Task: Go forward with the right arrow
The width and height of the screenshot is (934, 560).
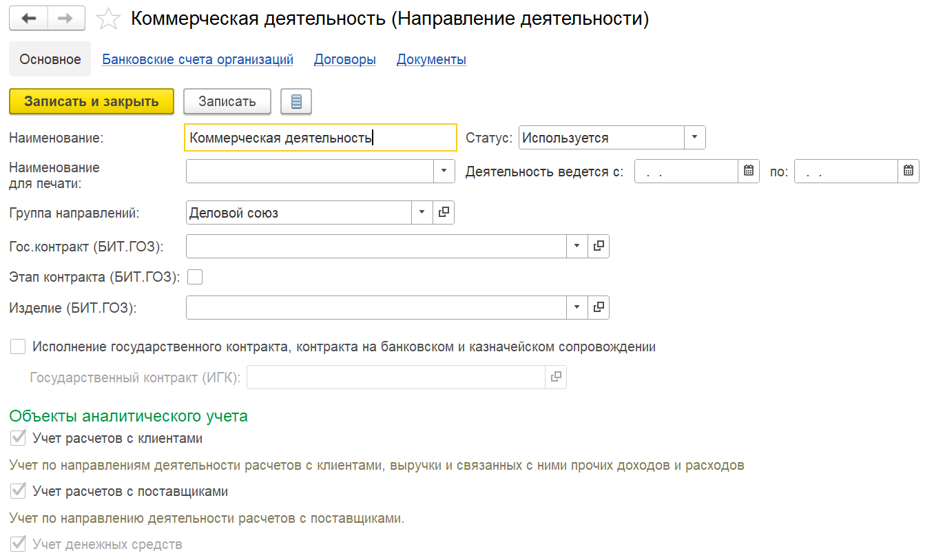Action: (x=66, y=19)
